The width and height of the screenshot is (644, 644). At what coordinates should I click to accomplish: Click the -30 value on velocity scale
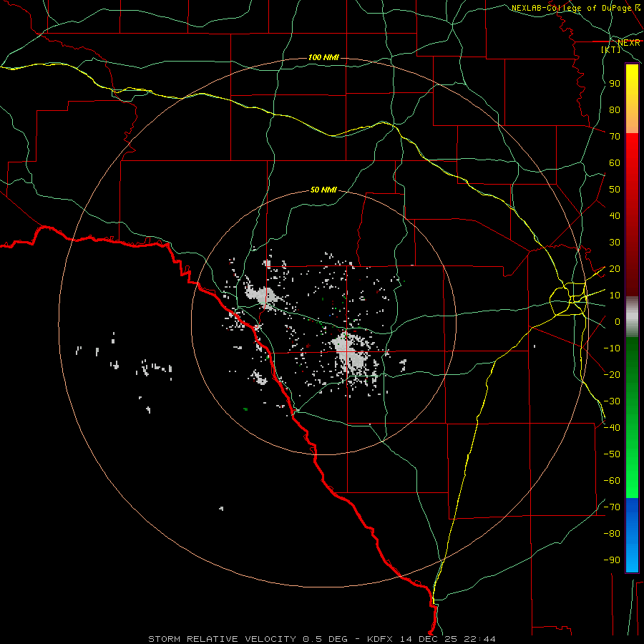coord(612,401)
